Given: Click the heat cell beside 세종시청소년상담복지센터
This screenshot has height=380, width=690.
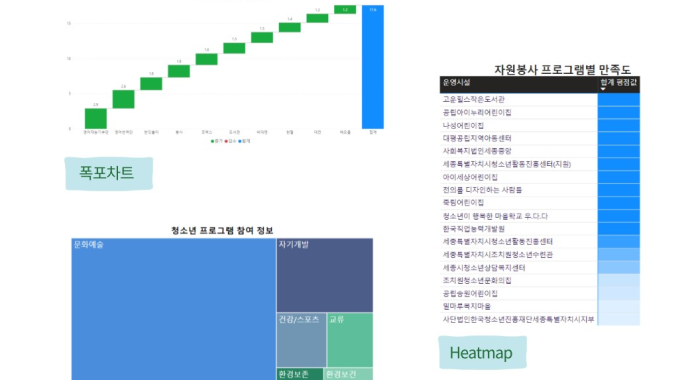Looking at the screenshot, I should click(619, 267).
